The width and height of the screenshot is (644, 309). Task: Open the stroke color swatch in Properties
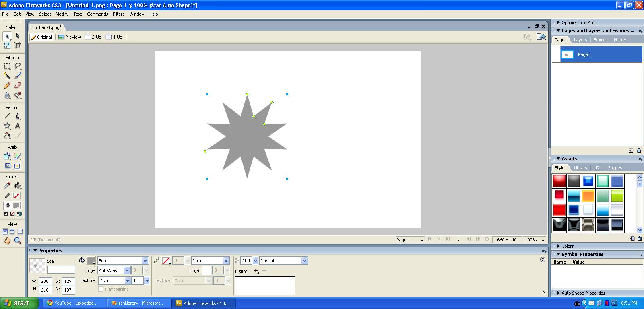pos(166,261)
